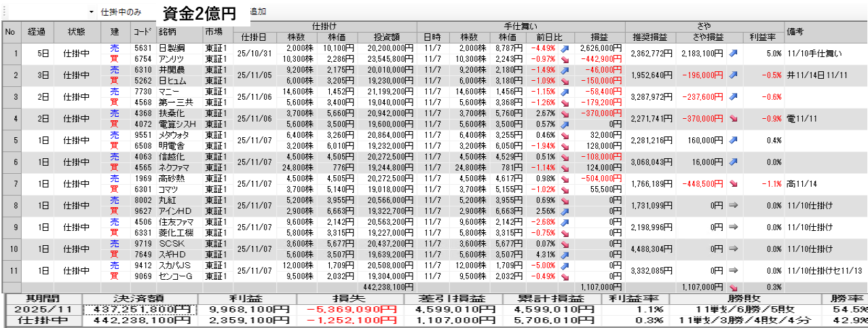Click the 銘柄 column header
Image resolution: width=868 pixels, height=328 pixels.
click(x=178, y=31)
